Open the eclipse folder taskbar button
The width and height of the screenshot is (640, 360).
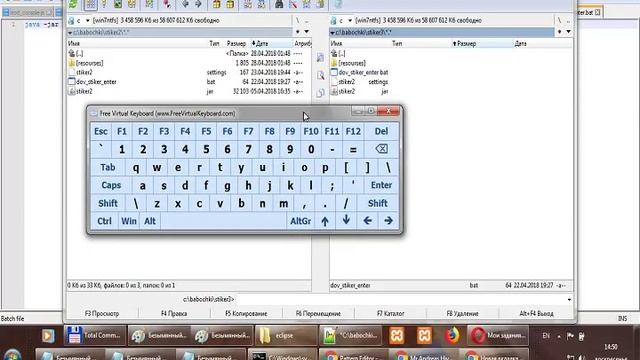(x=286, y=336)
